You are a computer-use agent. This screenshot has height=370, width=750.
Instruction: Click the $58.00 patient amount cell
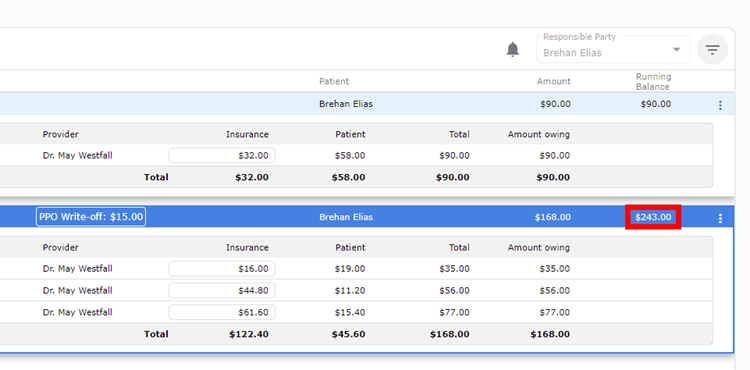pyautogui.click(x=350, y=155)
